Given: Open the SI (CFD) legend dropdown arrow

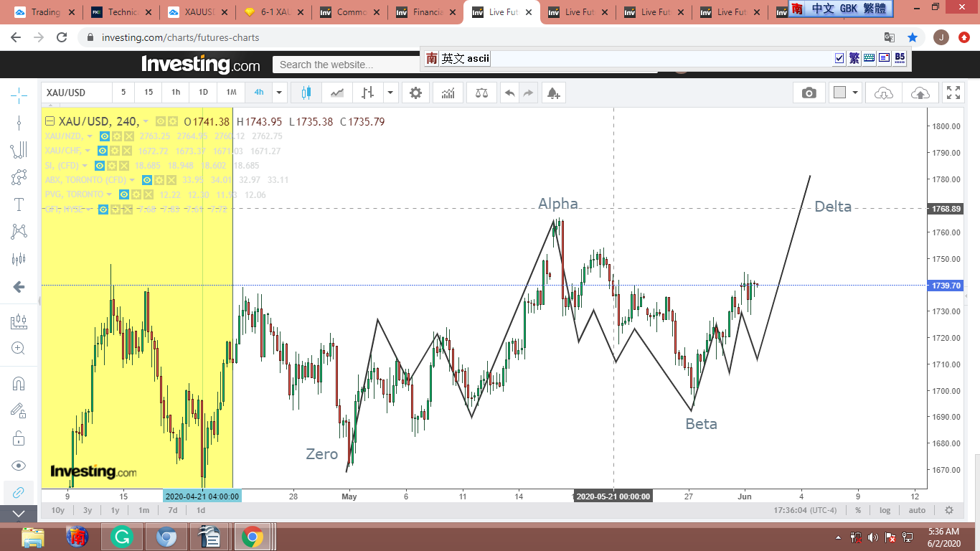Looking at the screenshot, I should click(x=85, y=166).
